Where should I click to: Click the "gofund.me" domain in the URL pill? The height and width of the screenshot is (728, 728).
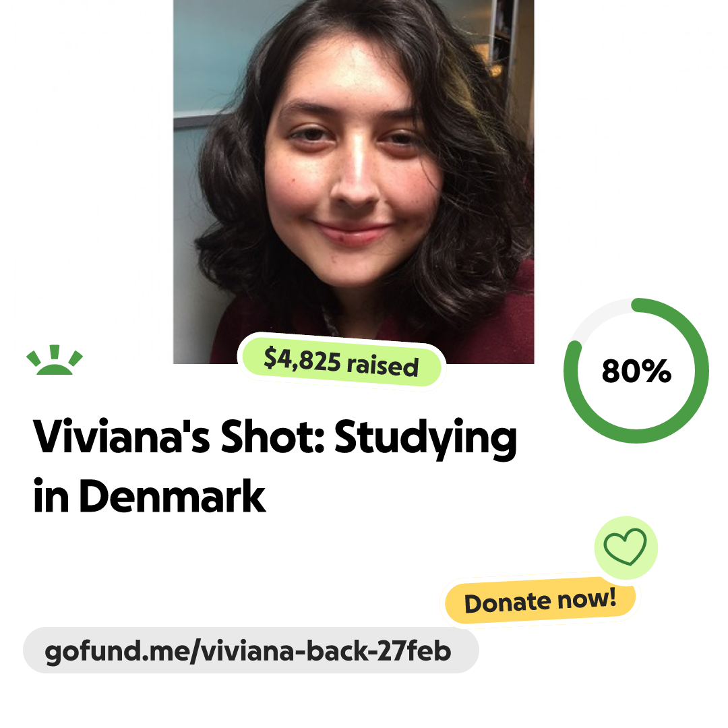pyautogui.click(x=116, y=651)
